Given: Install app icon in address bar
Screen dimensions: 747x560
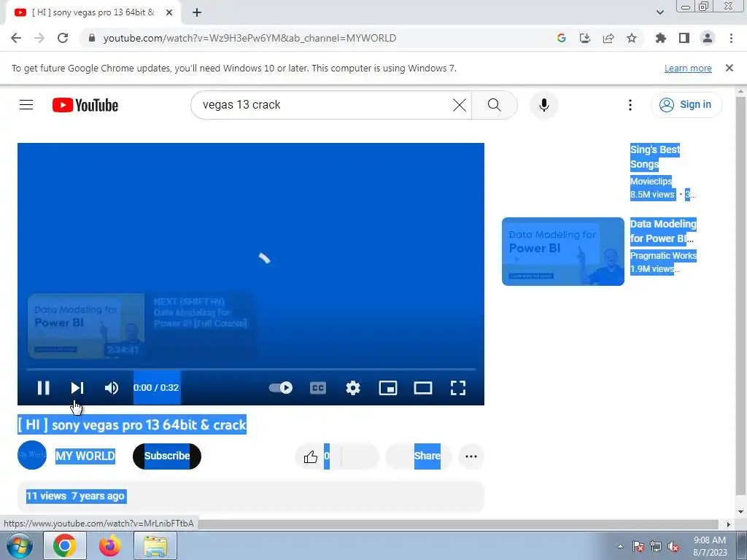Looking at the screenshot, I should tap(585, 38).
